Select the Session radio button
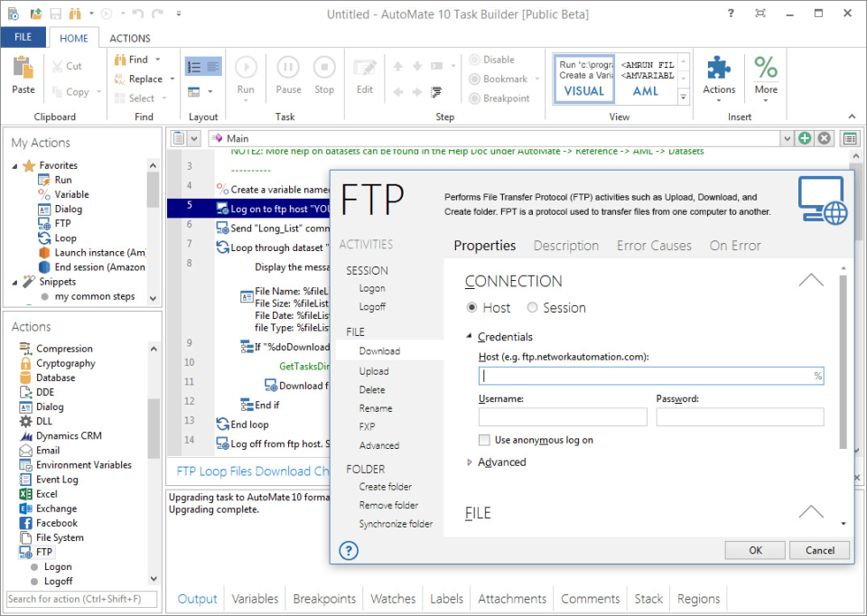The image size is (867, 616). (x=532, y=307)
